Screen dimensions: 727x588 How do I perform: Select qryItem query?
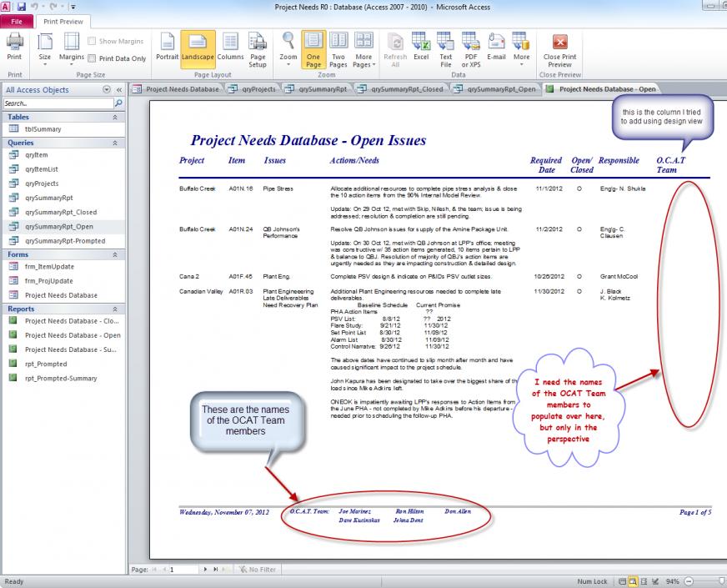pos(64,155)
